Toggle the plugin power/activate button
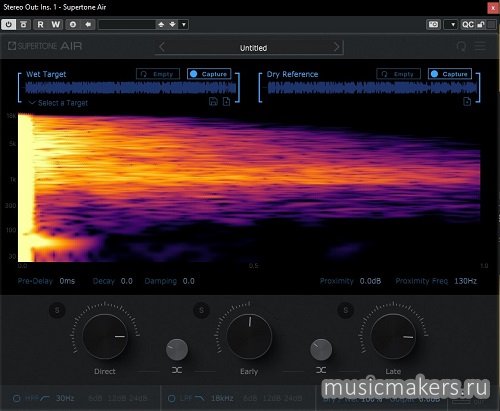This screenshot has width=500, height=411. point(8,24)
